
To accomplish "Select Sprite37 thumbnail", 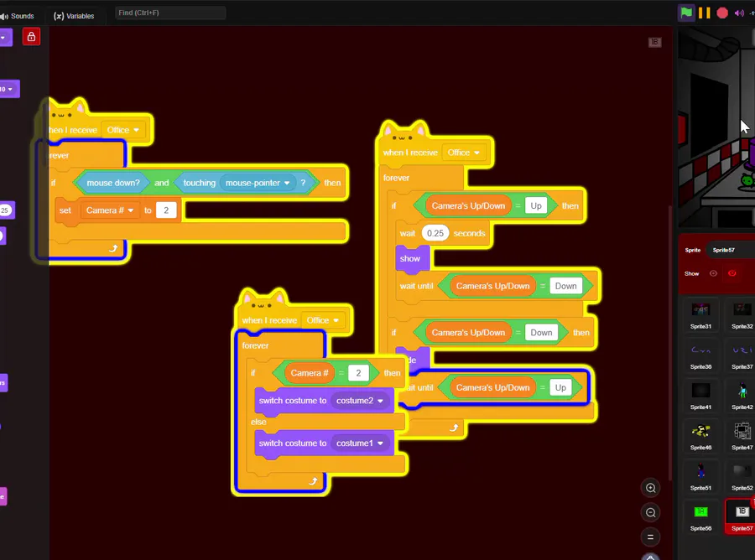I will 742,355.
